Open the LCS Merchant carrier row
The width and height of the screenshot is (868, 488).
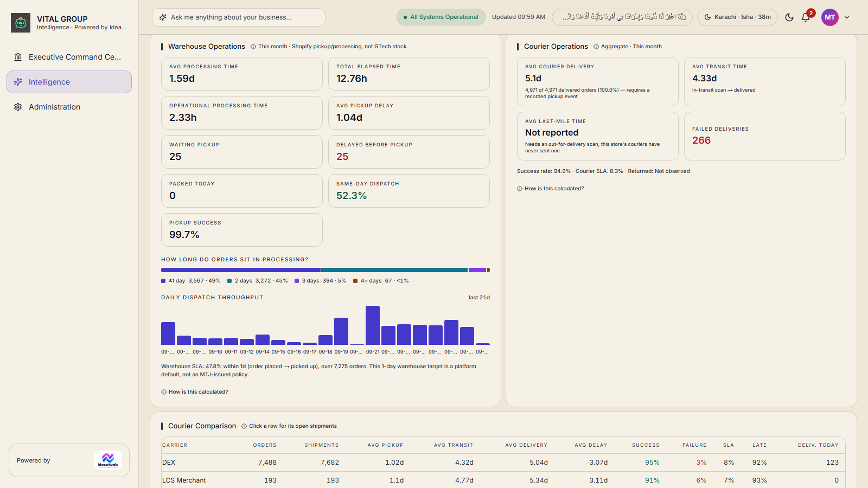pyautogui.click(x=503, y=480)
